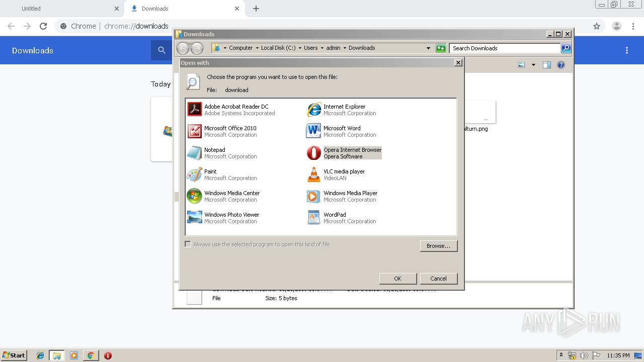Expand Users breadcrumb arrow

[x=322, y=48]
